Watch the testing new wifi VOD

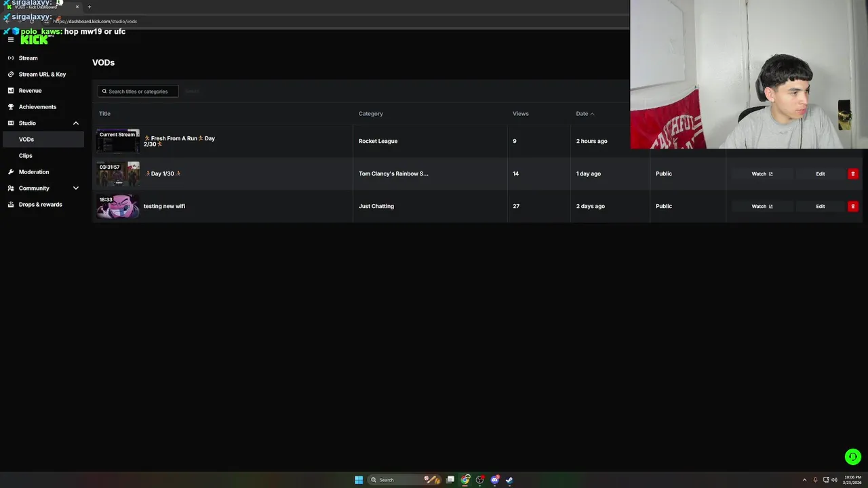[762, 207]
